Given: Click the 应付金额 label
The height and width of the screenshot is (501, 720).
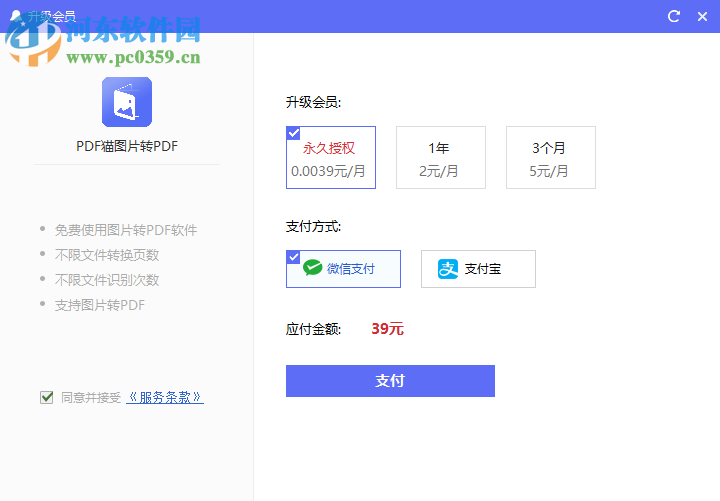Looking at the screenshot, I should pos(313,329).
